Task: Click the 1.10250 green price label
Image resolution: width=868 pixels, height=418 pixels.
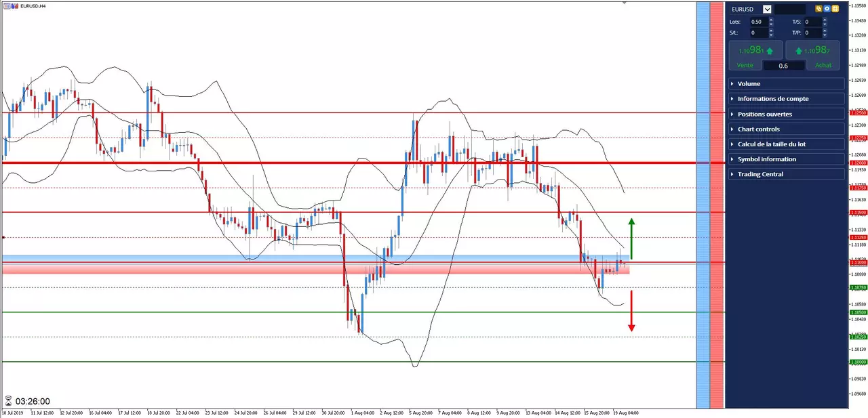Action: point(859,337)
